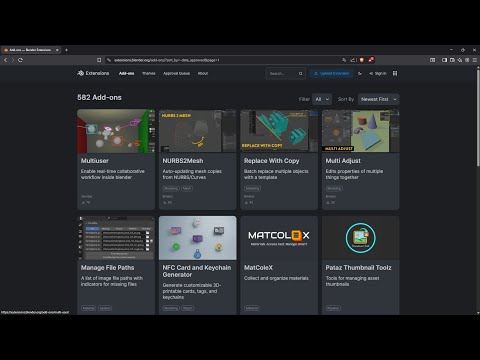Click the address bar URL

[166, 60]
